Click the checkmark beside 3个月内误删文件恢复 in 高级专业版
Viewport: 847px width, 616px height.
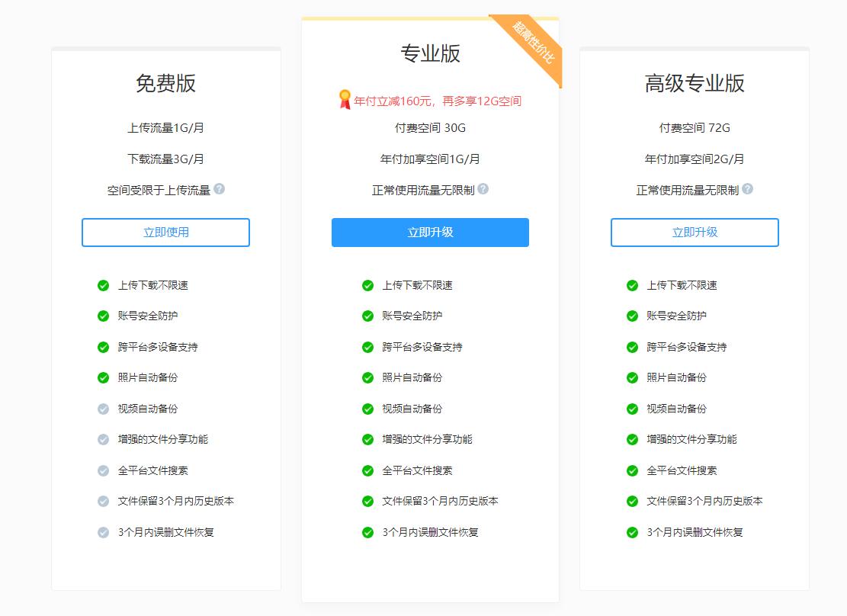tap(632, 532)
